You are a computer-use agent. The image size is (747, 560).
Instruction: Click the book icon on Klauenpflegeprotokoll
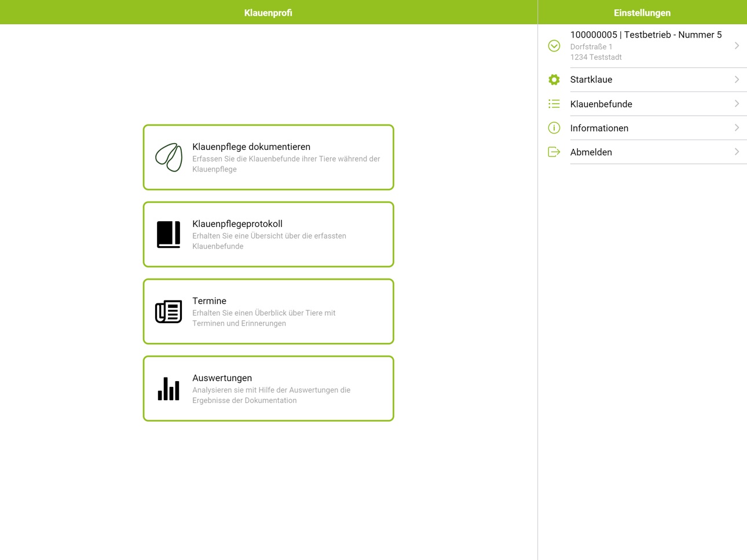click(169, 235)
